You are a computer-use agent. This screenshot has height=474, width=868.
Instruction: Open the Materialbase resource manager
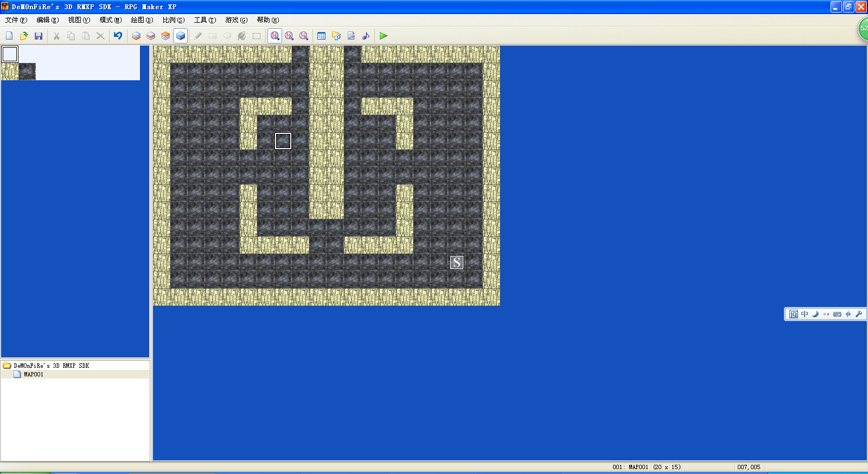pos(336,36)
